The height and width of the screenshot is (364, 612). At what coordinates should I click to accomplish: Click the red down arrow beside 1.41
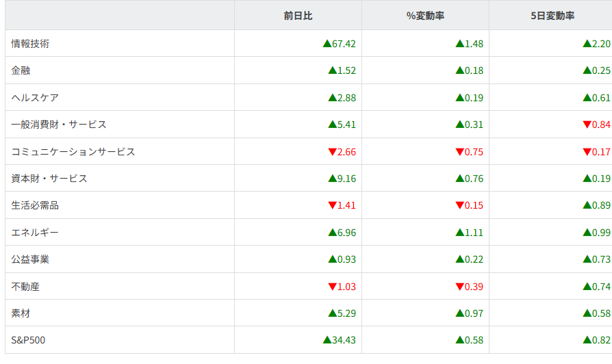pos(332,205)
